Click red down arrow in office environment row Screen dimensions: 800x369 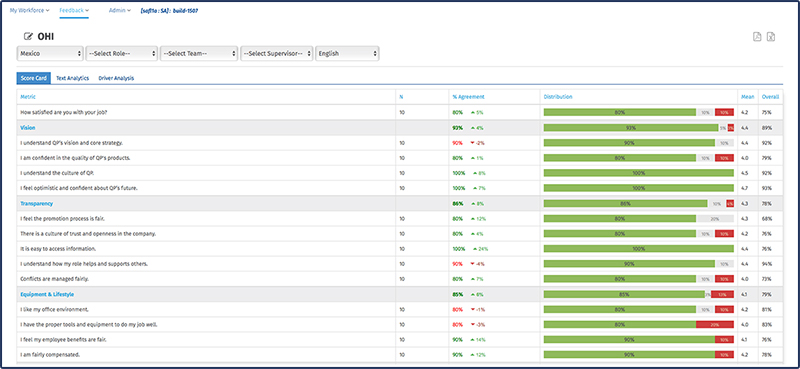[x=472, y=309]
